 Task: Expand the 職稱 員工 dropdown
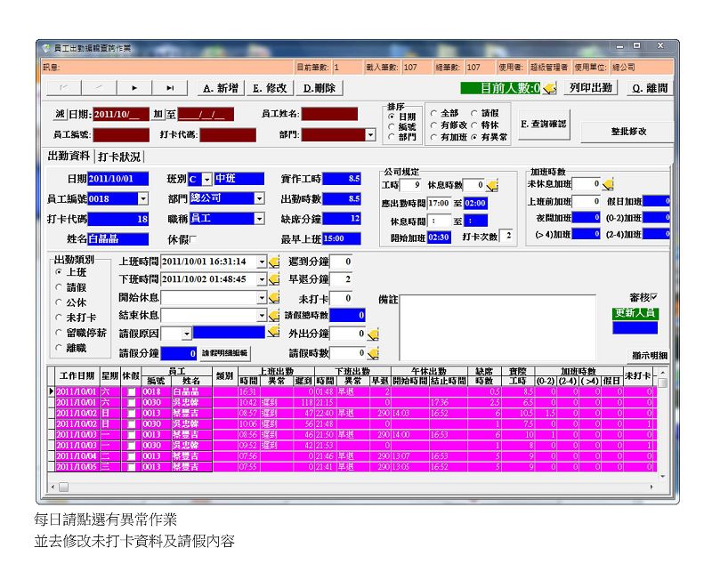pos(259,218)
